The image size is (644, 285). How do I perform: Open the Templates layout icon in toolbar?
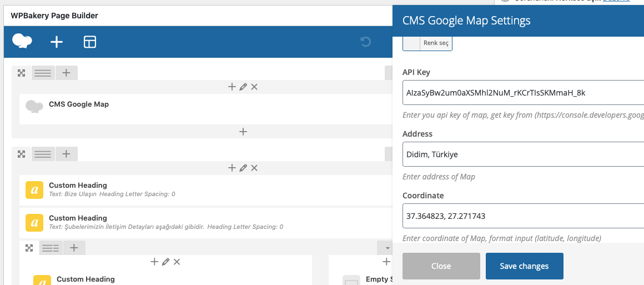pyautogui.click(x=89, y=42)
